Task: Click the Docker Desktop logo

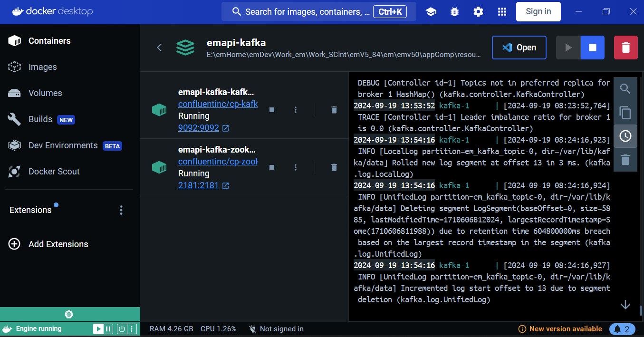Action: [52, 12]
